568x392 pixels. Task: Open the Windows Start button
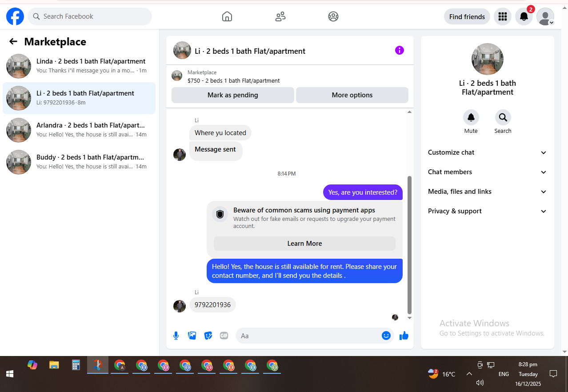(10, 374)
